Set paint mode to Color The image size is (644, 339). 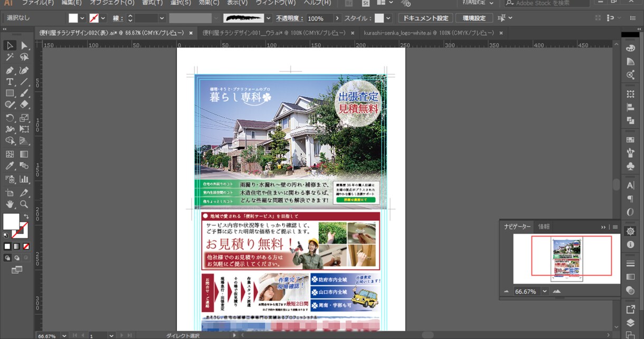(x=7, y=247)
